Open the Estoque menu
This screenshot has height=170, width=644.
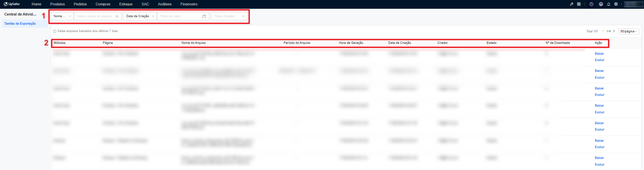pyautogui.click(x=126, y=4)
